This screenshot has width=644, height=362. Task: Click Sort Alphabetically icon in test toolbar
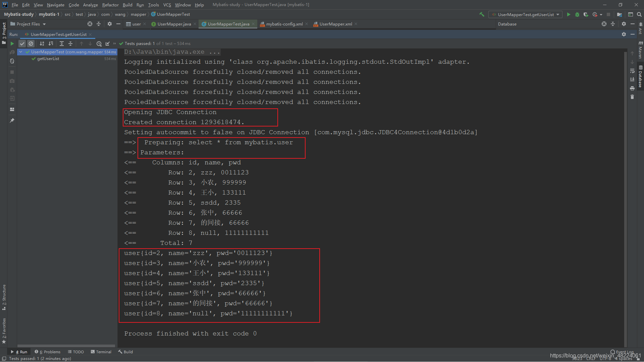(42, 44)
